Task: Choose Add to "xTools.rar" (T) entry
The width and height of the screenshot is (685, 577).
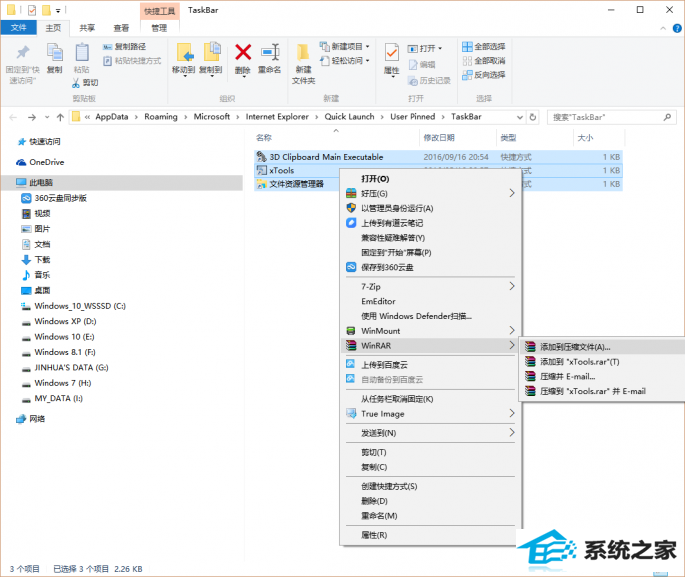Action: (604, 362)
